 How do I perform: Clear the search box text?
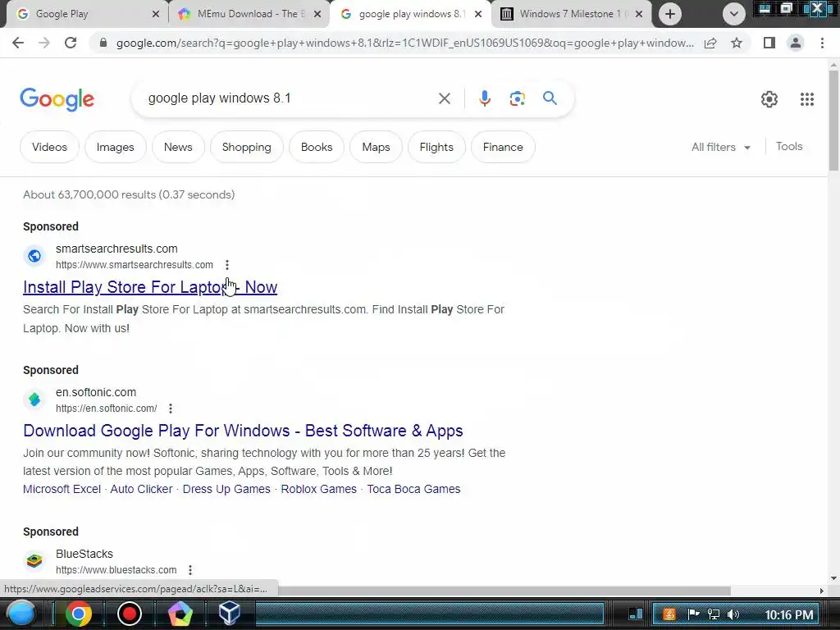point(444,98)
